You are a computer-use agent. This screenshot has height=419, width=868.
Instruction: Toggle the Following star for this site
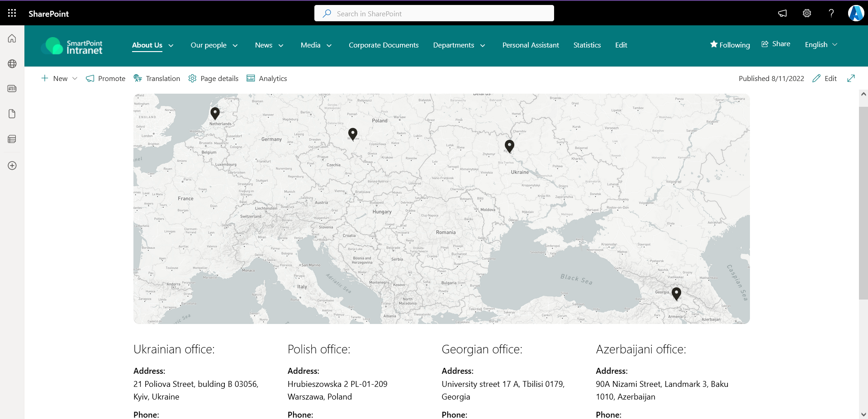(730, 45)
